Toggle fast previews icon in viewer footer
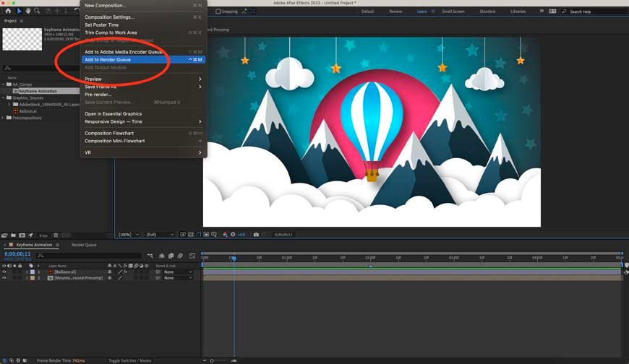629x364 pixels. pos(182,235)
